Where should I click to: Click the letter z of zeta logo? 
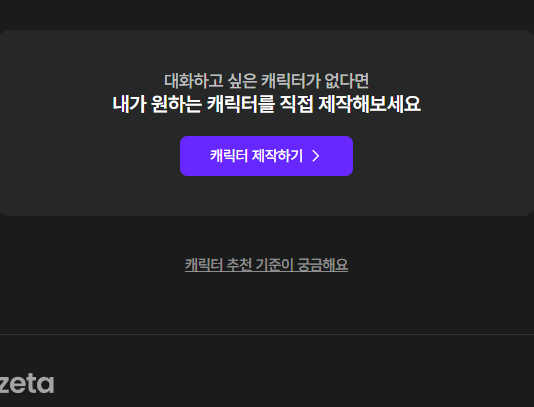[x=3, y=385]
